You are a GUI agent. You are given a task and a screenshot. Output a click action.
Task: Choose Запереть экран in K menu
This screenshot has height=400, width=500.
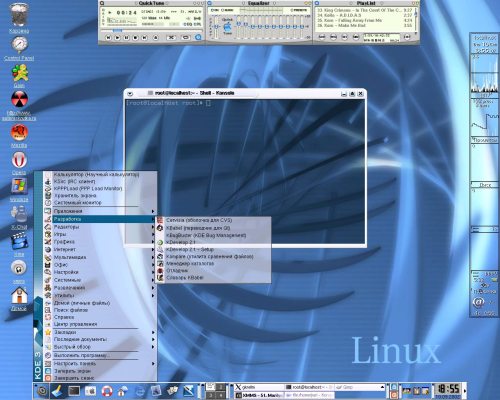(x=100, y=371)
